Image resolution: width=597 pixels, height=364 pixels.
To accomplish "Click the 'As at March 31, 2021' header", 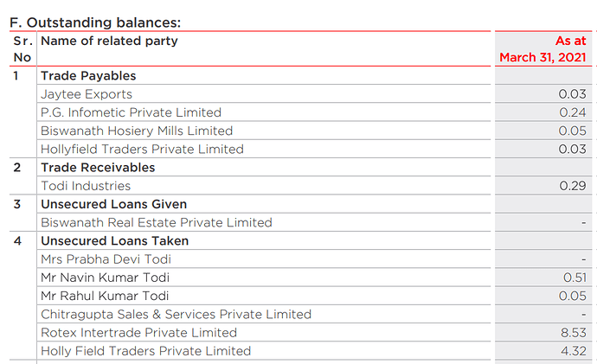I will point(543,49).
